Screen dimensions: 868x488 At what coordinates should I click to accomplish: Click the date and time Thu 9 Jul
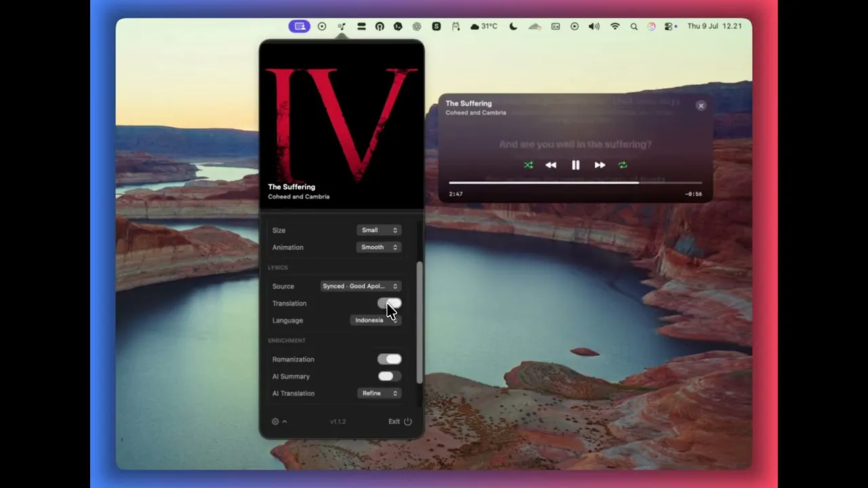click(x=715, y=26)
